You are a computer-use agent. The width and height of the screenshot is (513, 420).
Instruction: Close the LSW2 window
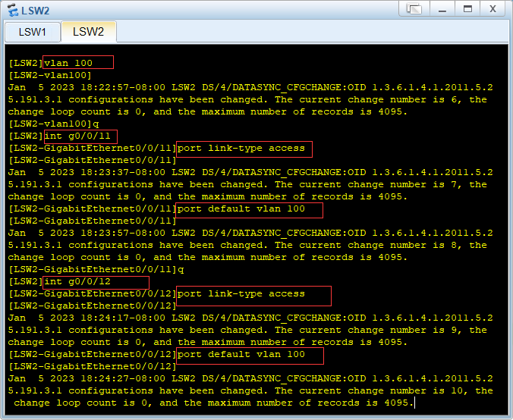point(493,8)
